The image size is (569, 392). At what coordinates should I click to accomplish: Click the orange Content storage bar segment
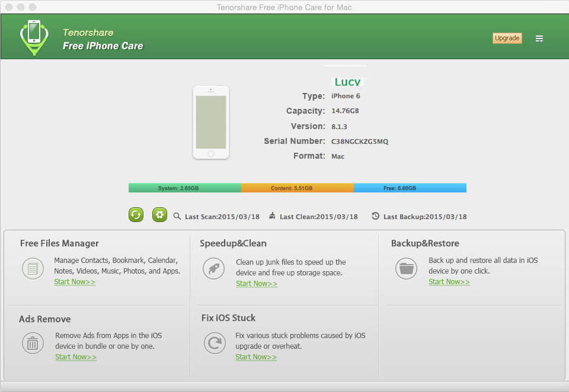(298, 188)
